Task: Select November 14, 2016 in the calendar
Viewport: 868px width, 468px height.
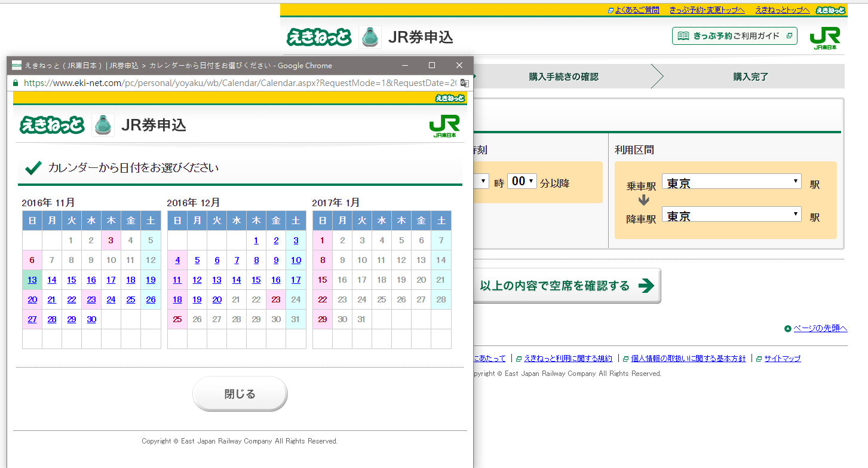Action: [x=52, y=280]
